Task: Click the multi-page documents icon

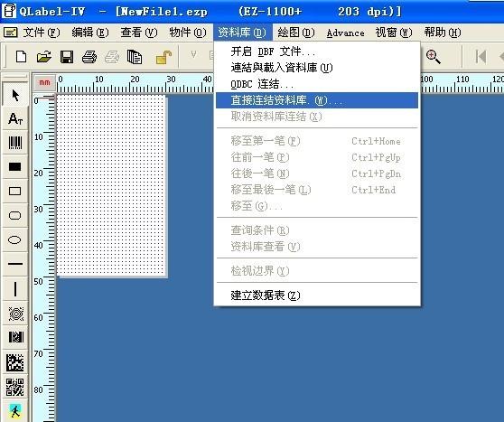Action: click(x=135, y=57)
